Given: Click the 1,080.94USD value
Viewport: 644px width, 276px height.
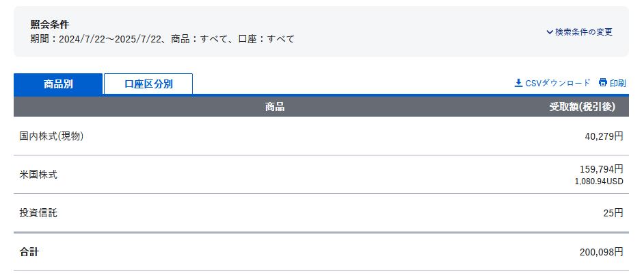Looking at the screenshot, I should click(599, 181).
